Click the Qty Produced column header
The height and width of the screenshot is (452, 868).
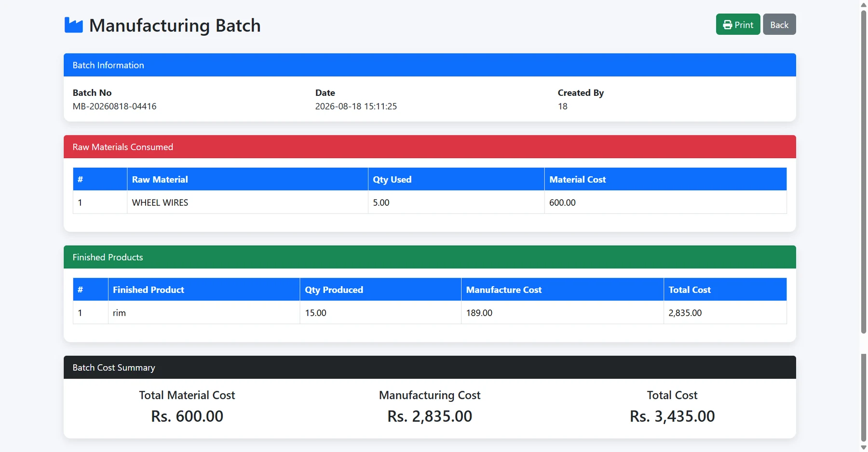pyautogui.click(x=380, y=290)
